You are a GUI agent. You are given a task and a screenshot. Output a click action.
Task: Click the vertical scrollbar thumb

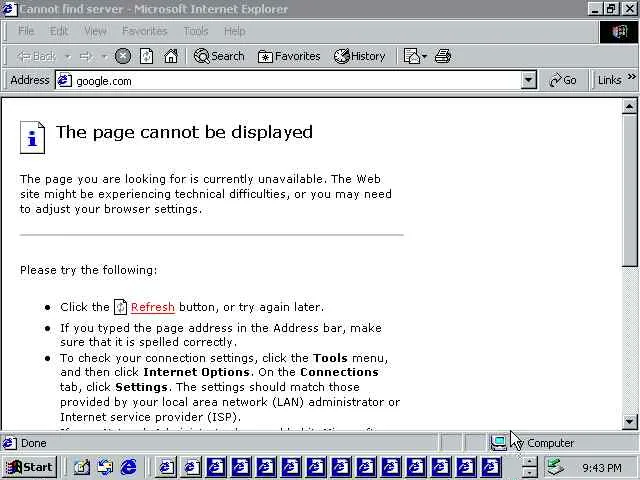coord(629,190)
